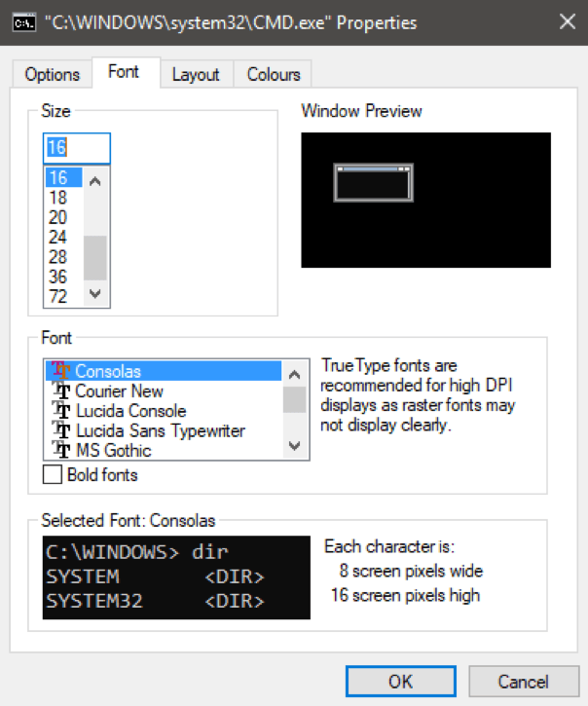This screenshot has height=706, width=588.
Task: Click the TrueType icon beside Lucida Console
Action: pos(60,410)
